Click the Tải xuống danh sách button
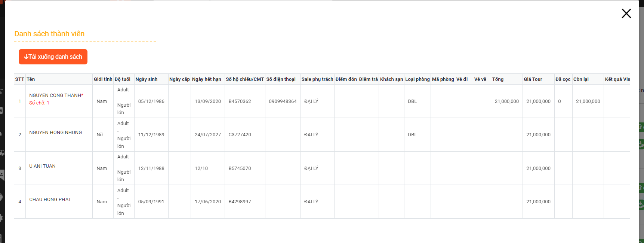The image size is (644, 243). coord(53,57)
